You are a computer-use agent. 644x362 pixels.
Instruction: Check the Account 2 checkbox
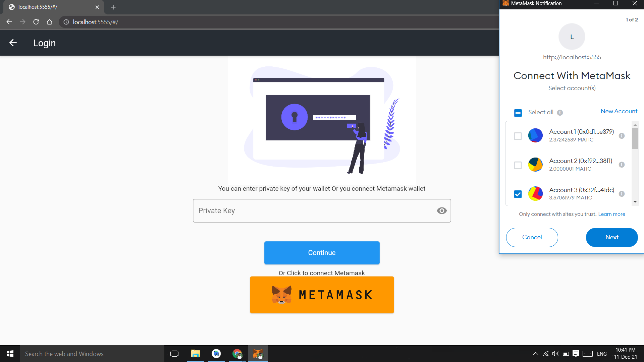(518, 165)
